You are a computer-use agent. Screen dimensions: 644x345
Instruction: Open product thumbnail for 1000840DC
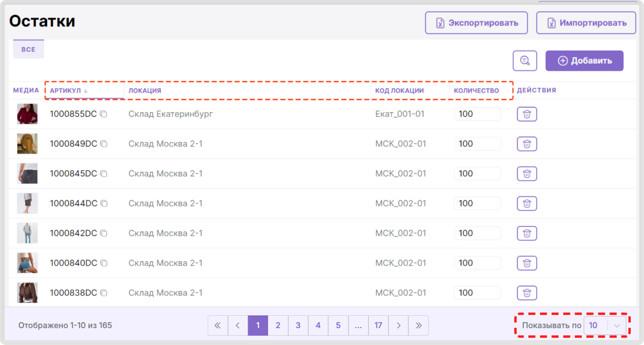click(27, 263)
